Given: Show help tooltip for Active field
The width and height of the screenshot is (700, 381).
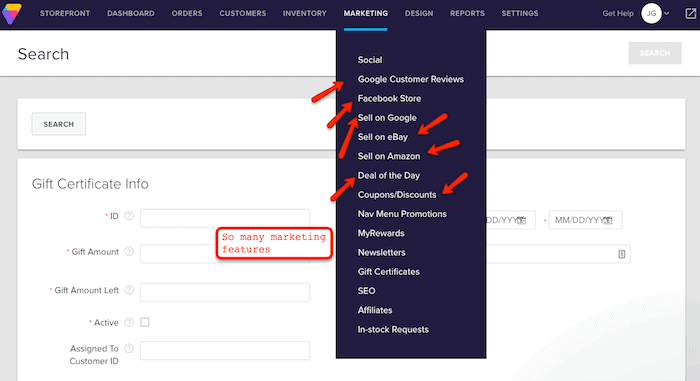Looking at the screenshot, I should pos(129,322).
